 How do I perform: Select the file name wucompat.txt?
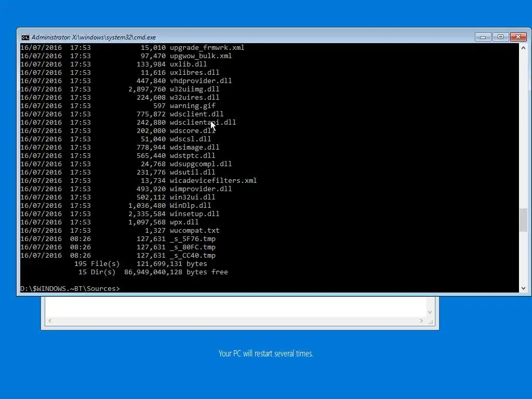coord(194,230)
